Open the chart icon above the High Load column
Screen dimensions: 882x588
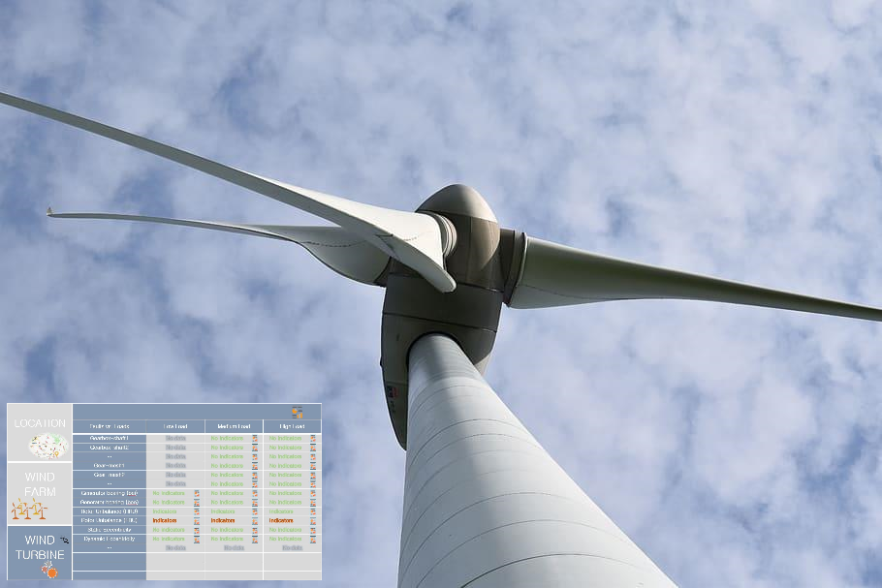point(298,411)
